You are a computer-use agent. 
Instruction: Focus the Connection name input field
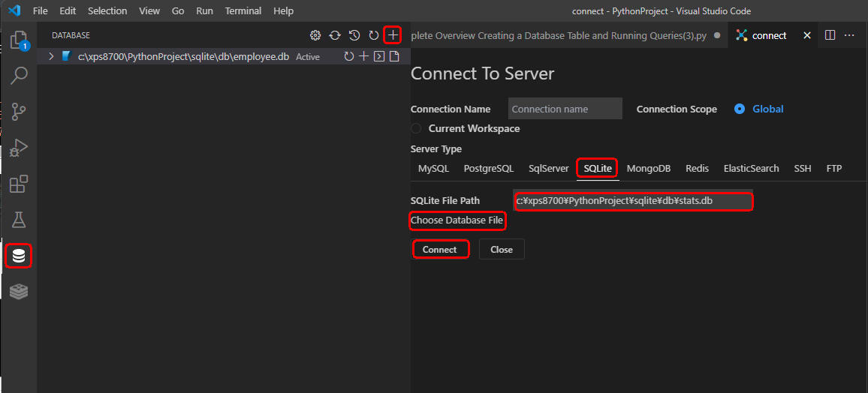tap(565, 109)
